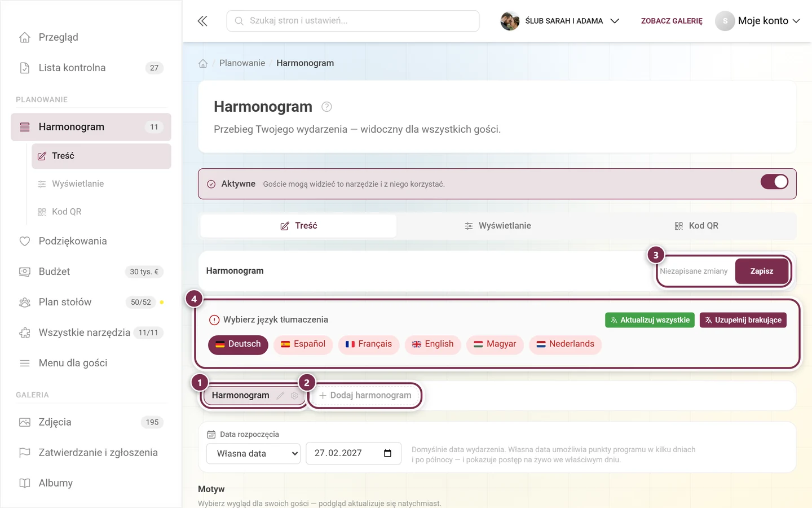The width and height of the screenshot is (812, 508).
Task: Select English translation language
Action: coord(433,344)
